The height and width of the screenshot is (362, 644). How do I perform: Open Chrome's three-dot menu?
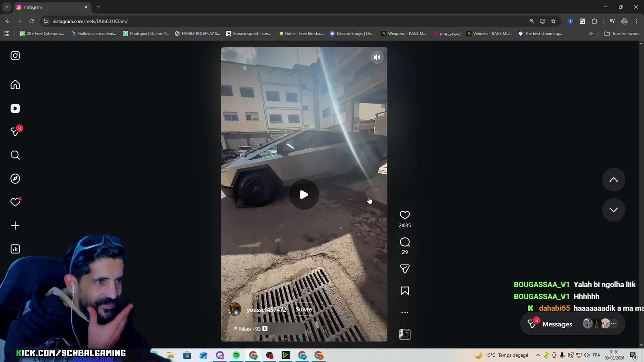637,21
